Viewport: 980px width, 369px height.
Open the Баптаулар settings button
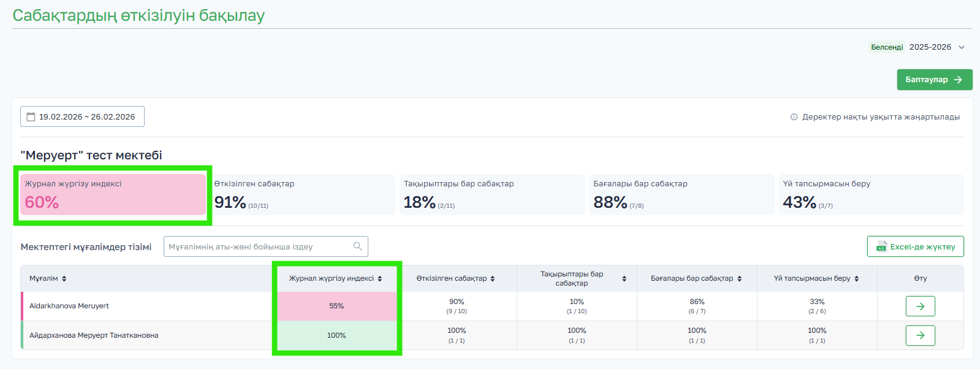click(x=934, y=80)
